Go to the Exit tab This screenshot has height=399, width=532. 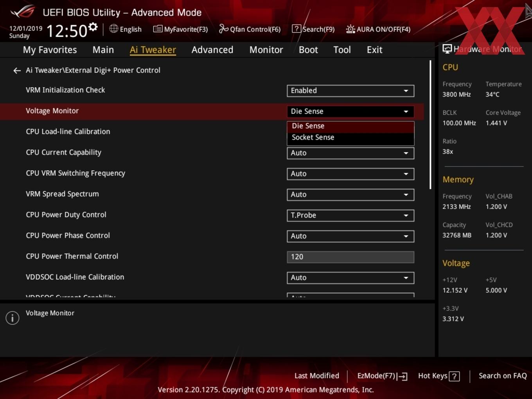click(374, 50)
